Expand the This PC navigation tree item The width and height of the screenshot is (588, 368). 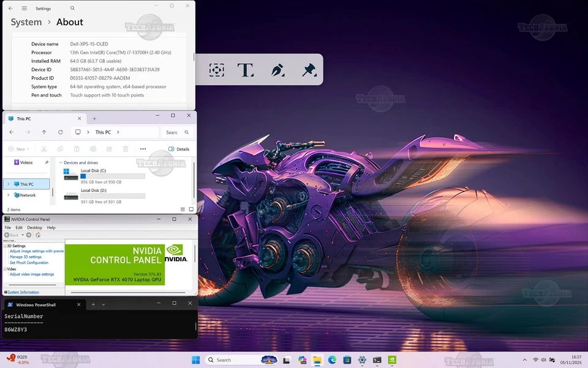pyautogui.click(x=9, y=184)
